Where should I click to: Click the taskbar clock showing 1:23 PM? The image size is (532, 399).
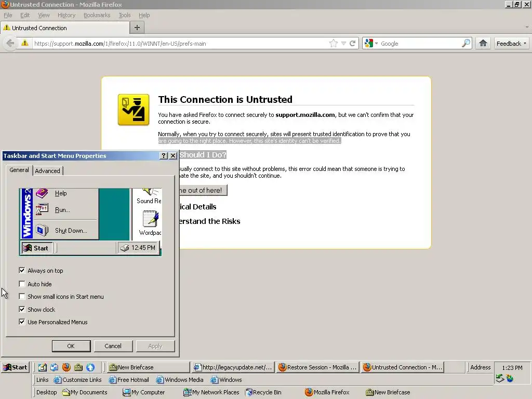point(512,368)
